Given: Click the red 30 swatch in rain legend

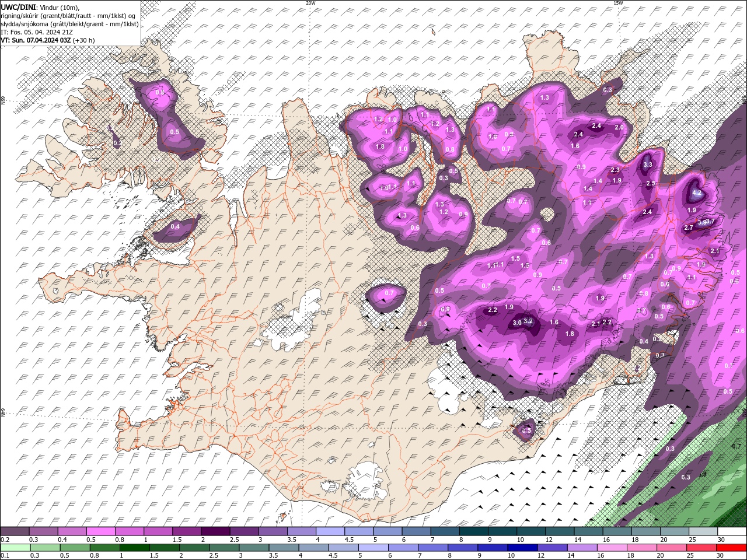Looking at the screenshot, I should (731, 548).
